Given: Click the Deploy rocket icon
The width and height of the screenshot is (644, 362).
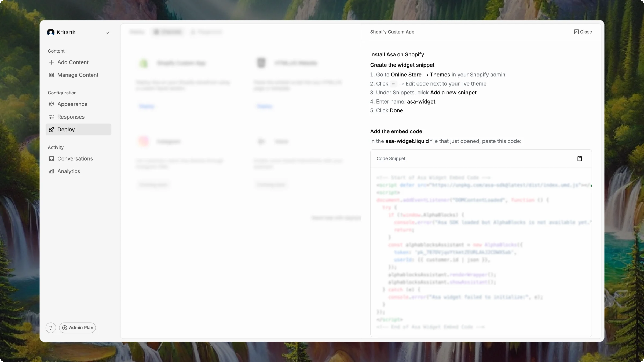Looking at the screenshot, I should [52, 130].
